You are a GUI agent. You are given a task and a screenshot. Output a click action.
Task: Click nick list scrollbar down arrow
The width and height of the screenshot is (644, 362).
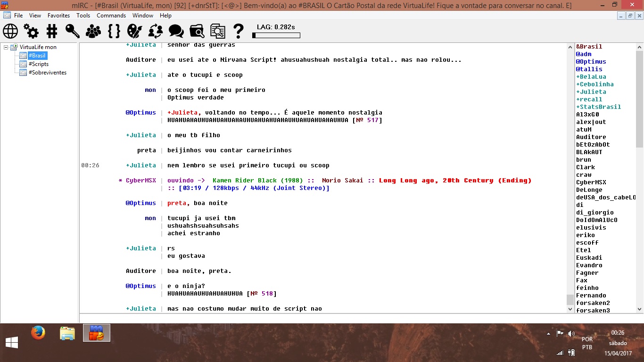640,309
